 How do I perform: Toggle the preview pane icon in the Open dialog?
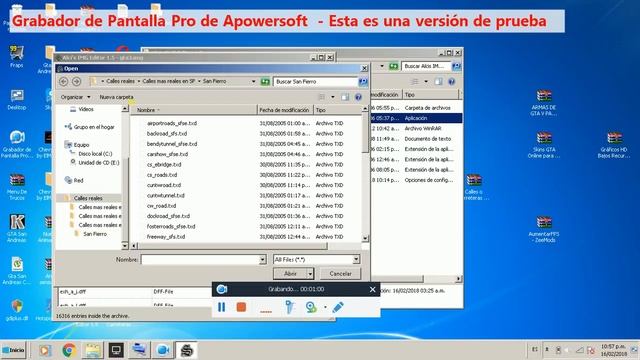[345, 97]
